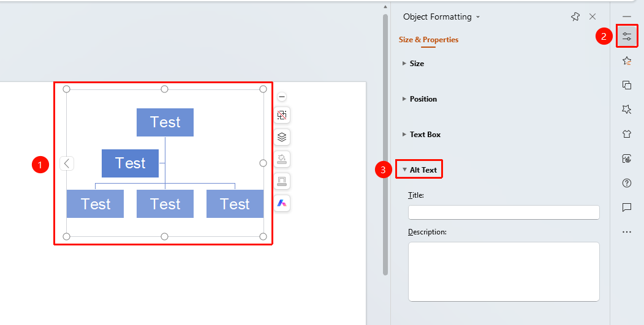Click the left arrow on diagram edge

67,163
